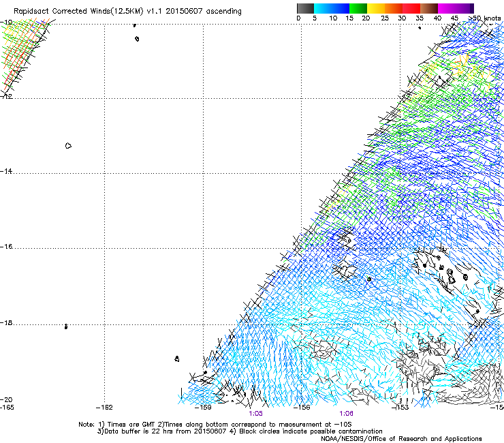Click the 'NOAA/NESDIS/Office of Research and Applications' credit

pyautogui.click(x=401, y=438)
